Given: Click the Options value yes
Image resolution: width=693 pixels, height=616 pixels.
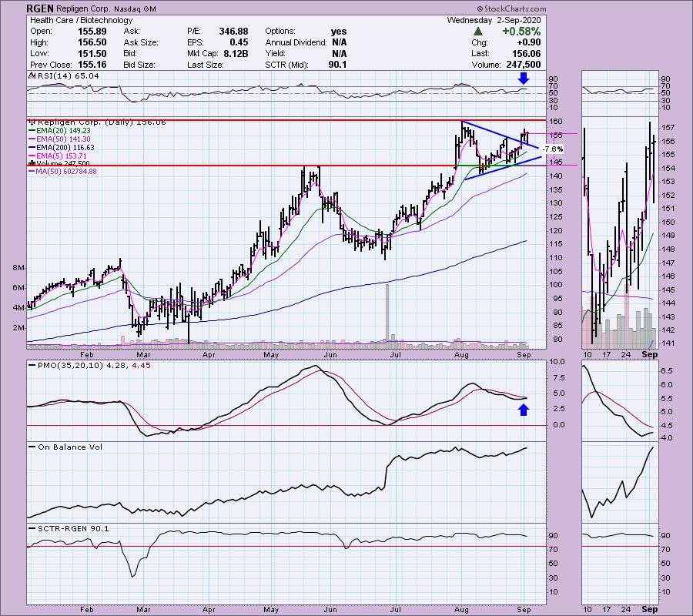Looking at the screenshot, I should [x=339, y=32].
